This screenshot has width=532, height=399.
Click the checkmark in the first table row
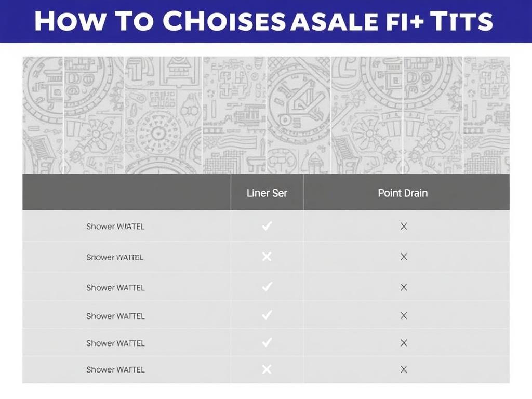click(x=267, y=226)
